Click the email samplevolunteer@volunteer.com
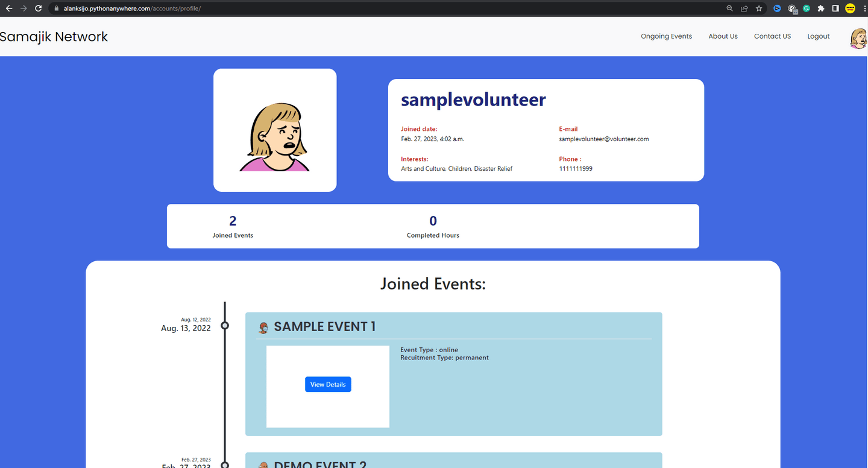 pos(604,139)
